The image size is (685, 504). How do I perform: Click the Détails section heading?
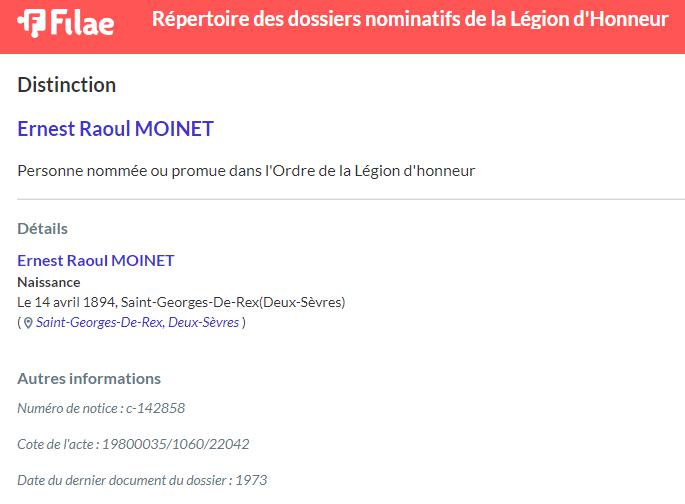pos(42,228)
